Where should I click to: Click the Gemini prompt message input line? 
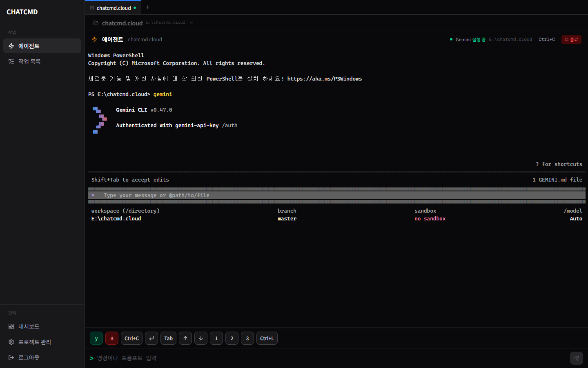(x=337, y=195)
